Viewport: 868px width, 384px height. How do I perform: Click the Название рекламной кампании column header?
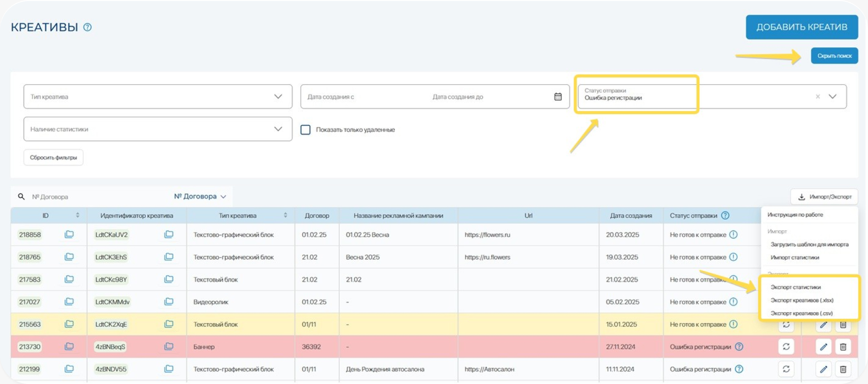point(398,216)
